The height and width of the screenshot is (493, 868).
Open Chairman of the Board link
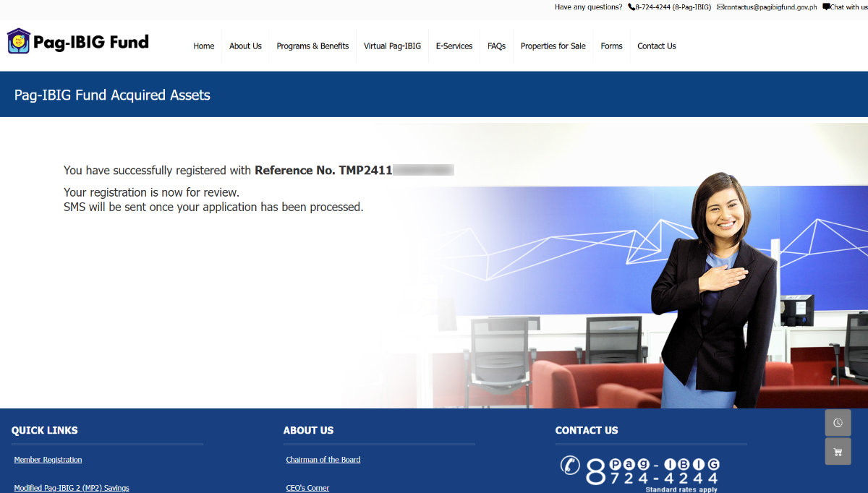[x=323, y=460]
